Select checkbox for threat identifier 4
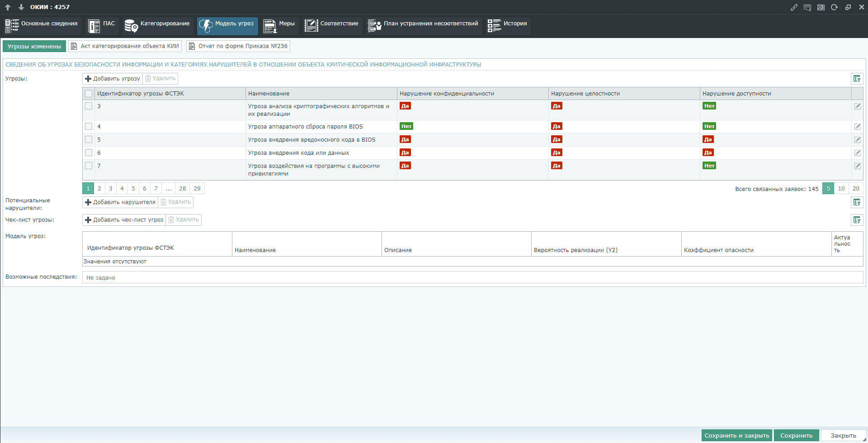This screenshot has height=443, width=868. tap(89, 127)
